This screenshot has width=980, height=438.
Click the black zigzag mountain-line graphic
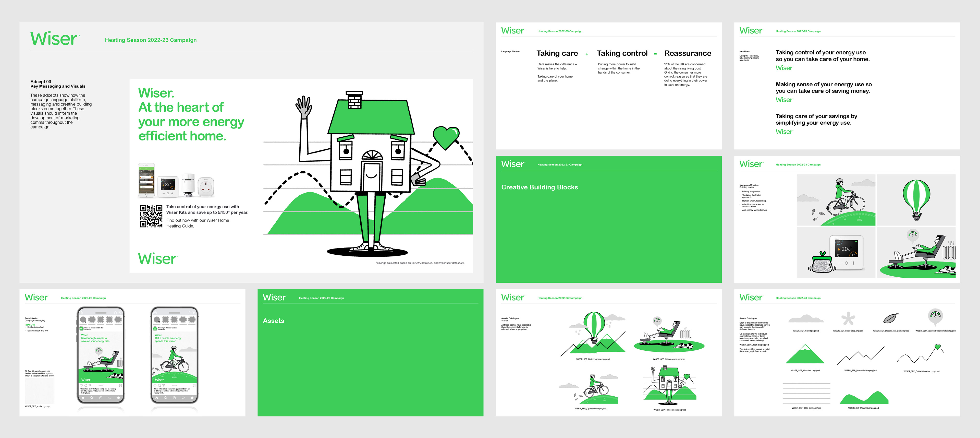point(861,355)
